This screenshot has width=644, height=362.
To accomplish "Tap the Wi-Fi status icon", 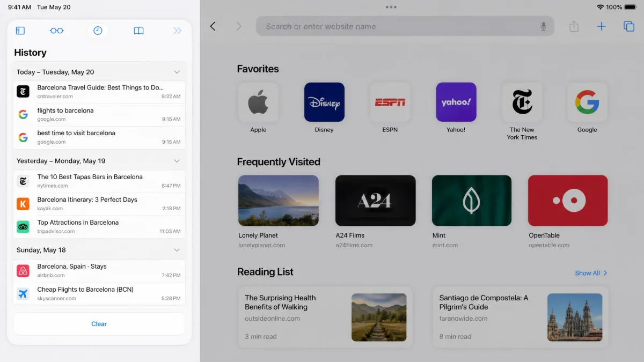I will pos(600,7).
